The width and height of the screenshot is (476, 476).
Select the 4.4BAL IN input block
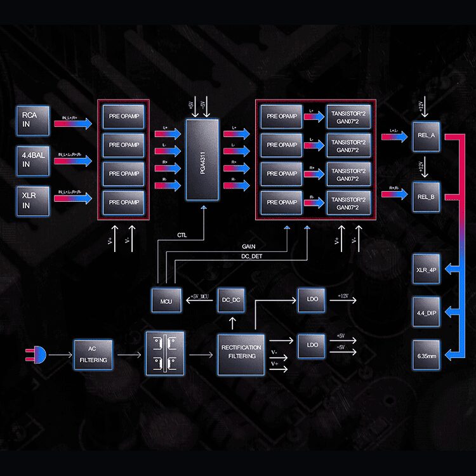pyautogui.click(x=33, y=161)
